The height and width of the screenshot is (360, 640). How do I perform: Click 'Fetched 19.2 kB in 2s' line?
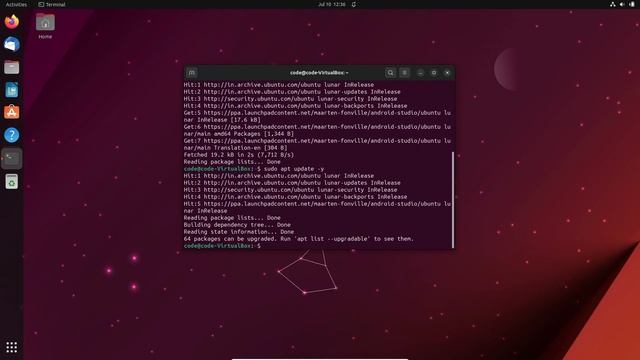tap(239, 155)
